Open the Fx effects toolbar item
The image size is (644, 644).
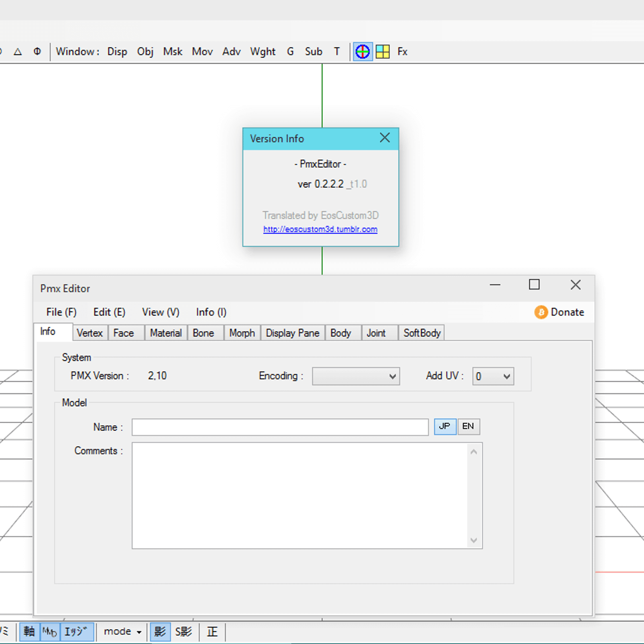402,52
